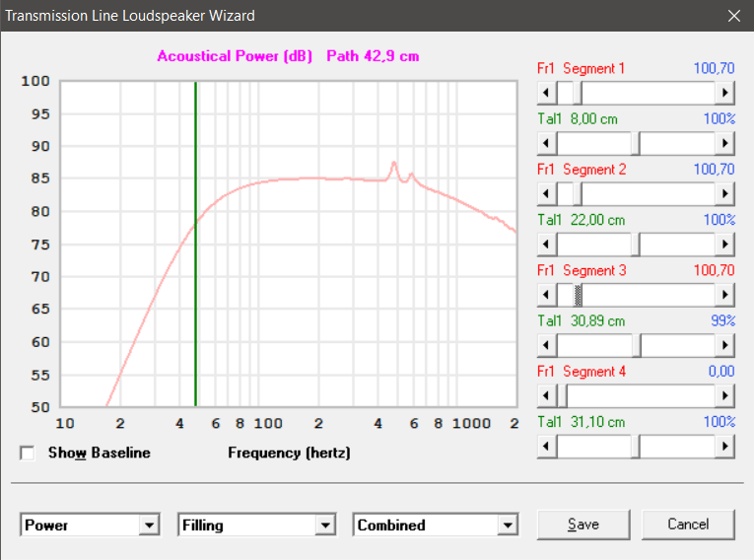Click the Segment 4 value 0,00
This screenshot has width=754, height=560.
[721, 372]
